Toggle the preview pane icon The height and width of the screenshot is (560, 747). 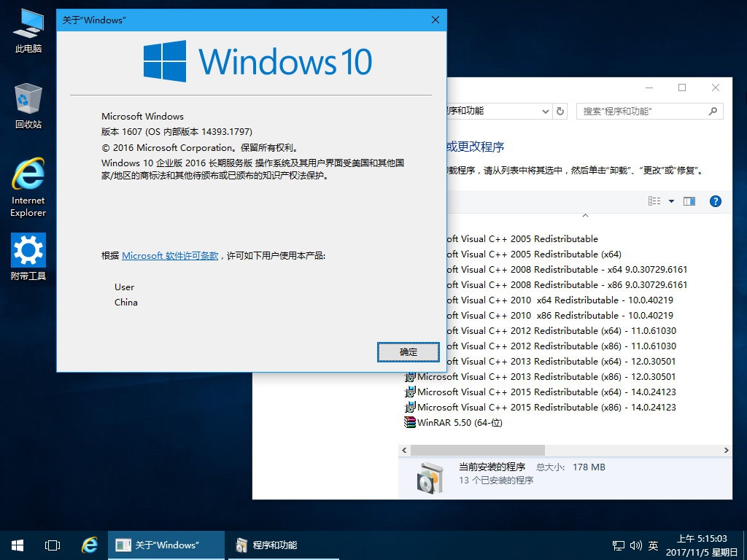tap(689, 201)
